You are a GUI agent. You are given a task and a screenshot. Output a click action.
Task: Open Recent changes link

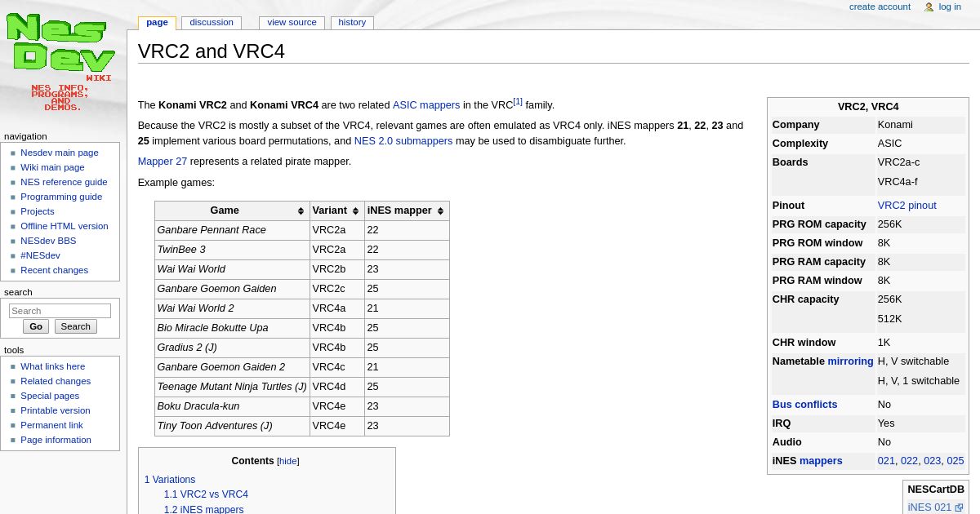point(54,270)
